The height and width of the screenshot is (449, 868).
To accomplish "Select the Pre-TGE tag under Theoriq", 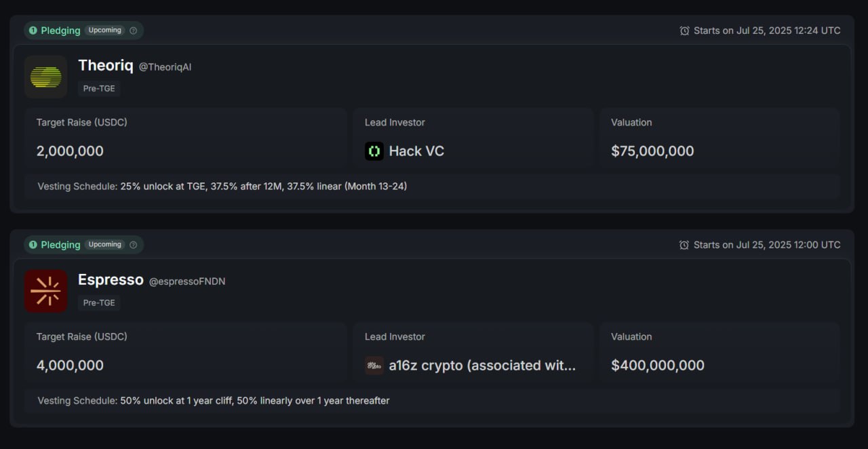I will coord(99,89).
